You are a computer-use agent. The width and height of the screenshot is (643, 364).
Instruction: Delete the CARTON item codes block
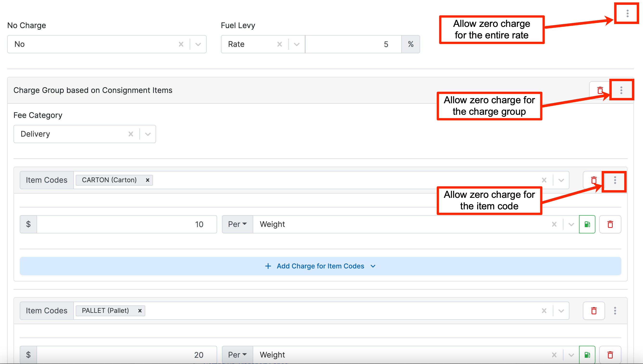click(594, 180)
